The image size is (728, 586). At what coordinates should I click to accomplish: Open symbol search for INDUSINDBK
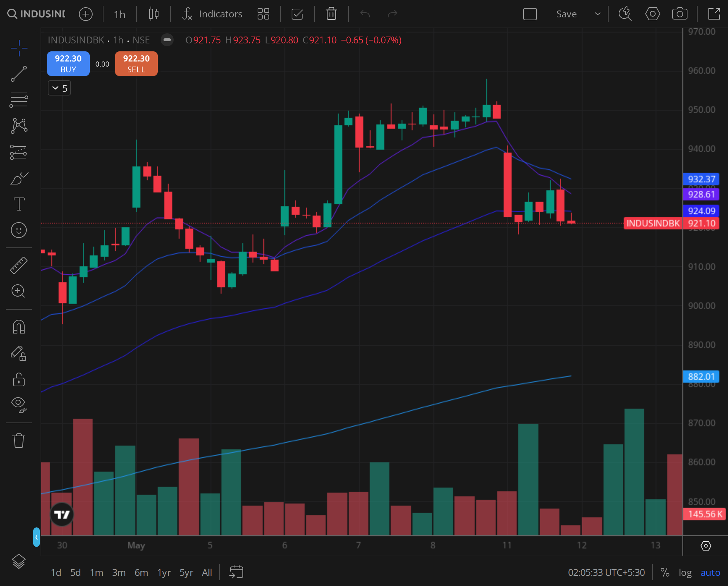36,14
